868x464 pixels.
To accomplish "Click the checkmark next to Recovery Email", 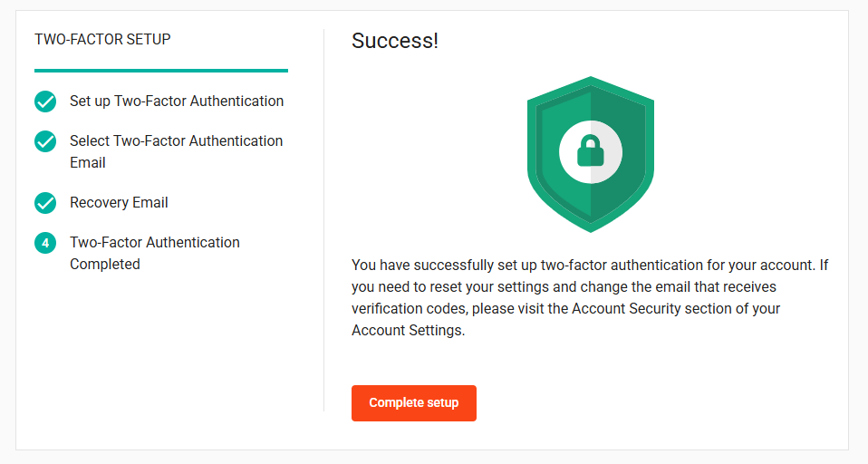I will point(45,203).
